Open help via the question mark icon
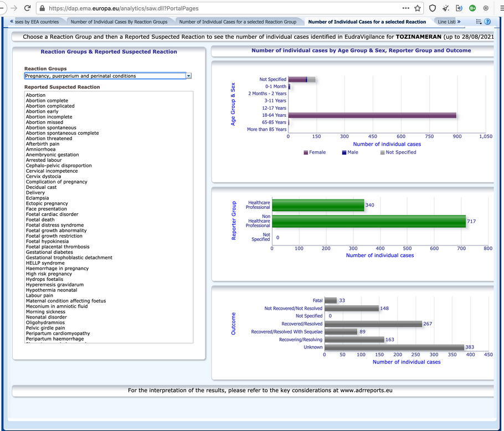Image resolution: width=504 pixels, height=431 pixels. point(487,22)
